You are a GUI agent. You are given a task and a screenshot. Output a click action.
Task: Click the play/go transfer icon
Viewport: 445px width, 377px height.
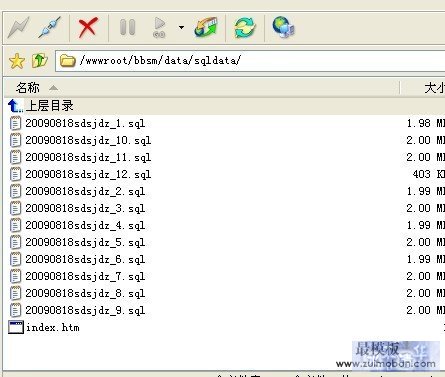click(x=159, y=27)
